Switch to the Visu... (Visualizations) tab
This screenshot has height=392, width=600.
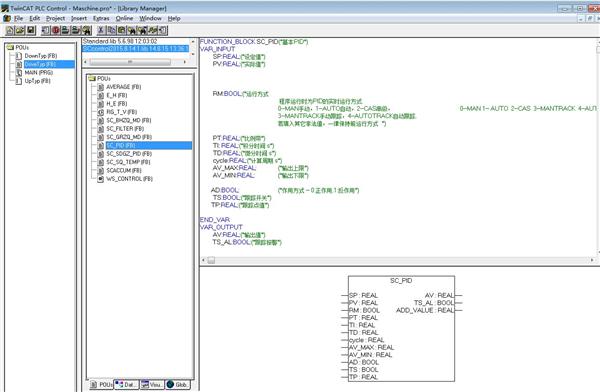(152, 384)
